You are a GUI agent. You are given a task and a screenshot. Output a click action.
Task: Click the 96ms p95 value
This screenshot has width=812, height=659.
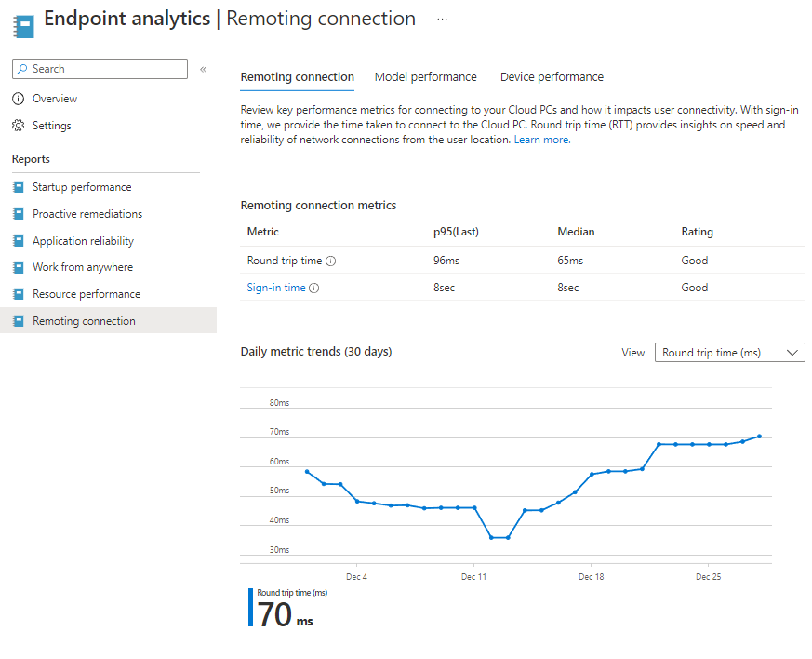point(446,261)
